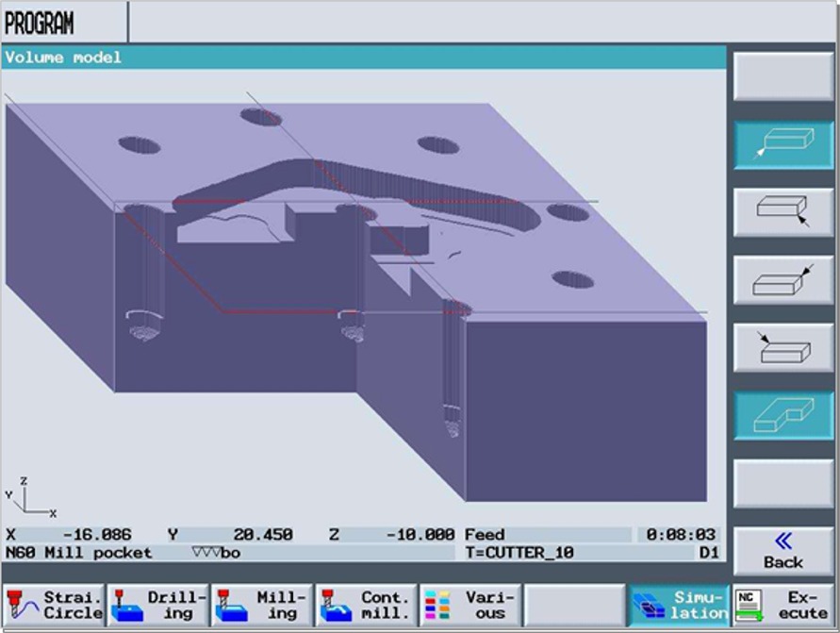
Task: Click the T=CUTTER_10 tool display
Action: [x=519, y=553]
